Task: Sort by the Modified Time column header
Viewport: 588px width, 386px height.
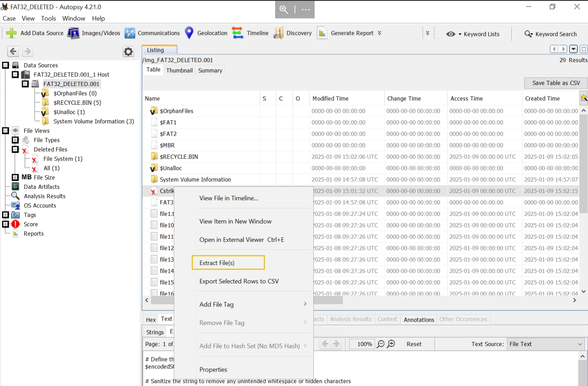Action: (347, 98)
